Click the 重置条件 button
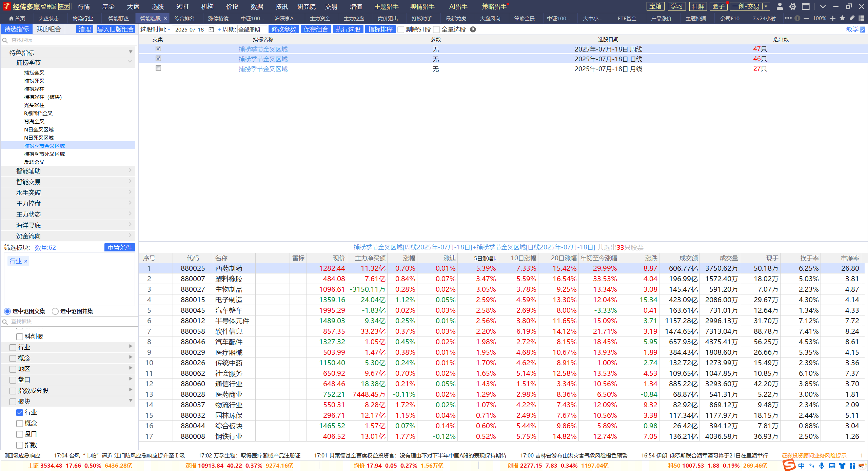This screenshot has height=471, width=868. (x=119, y=247)
